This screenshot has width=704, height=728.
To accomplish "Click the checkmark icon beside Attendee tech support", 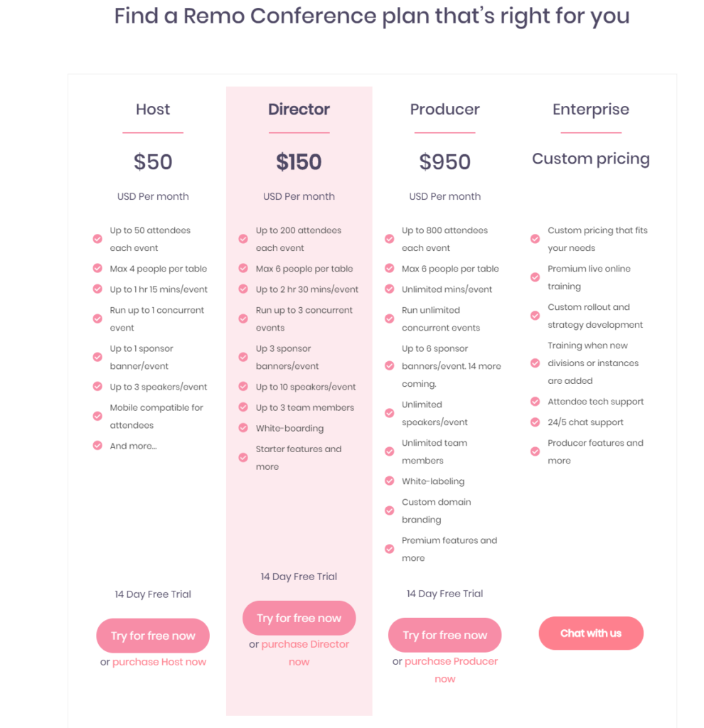I will 535,401.
